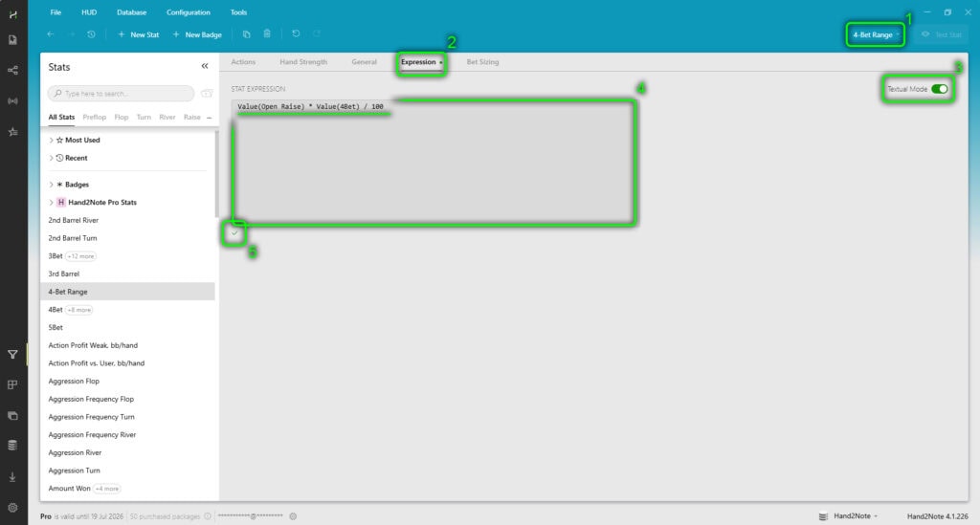Expand the +12 more 3Bet variants
980x525 pixels.
[x=80, y=256]
